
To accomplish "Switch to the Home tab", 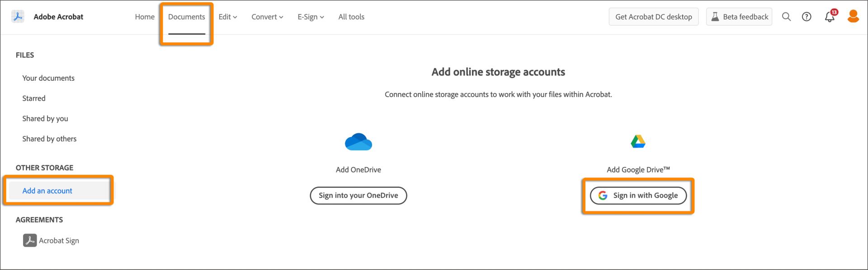I will (145, 17).
